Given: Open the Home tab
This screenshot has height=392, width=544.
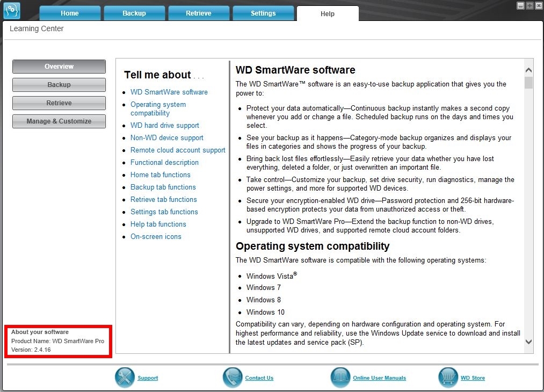Looking at the screenshot, I should pyautogui.click(x=70, y=13).
